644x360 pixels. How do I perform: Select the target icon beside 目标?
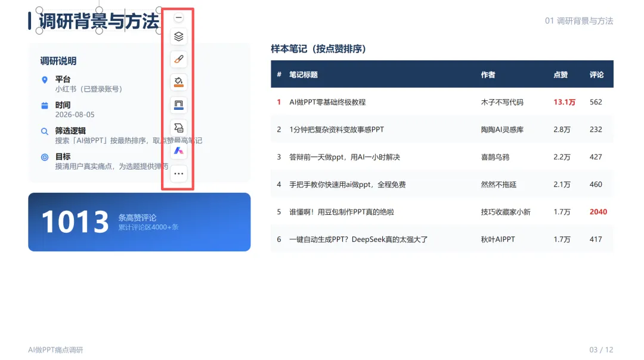[x=45, y=157]
